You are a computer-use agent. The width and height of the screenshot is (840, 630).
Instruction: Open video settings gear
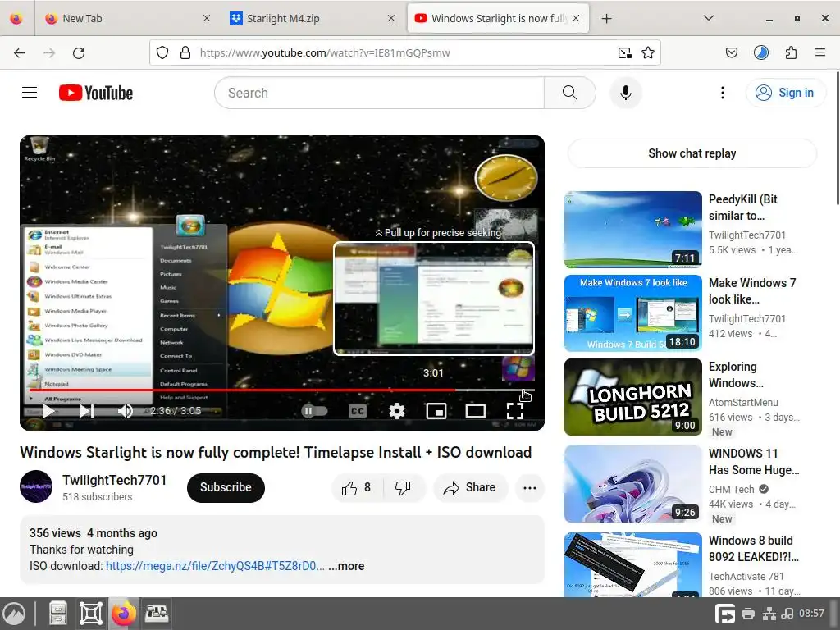click(x=397, y=411)
